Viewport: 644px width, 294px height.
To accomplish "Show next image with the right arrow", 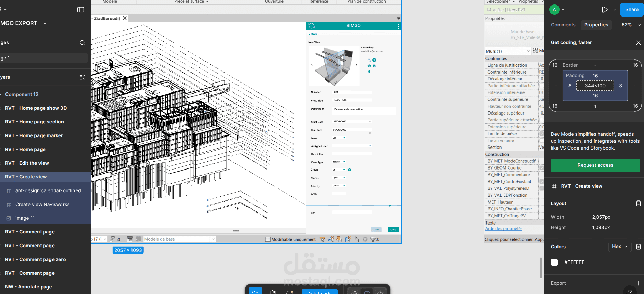I will coord(356,65).
